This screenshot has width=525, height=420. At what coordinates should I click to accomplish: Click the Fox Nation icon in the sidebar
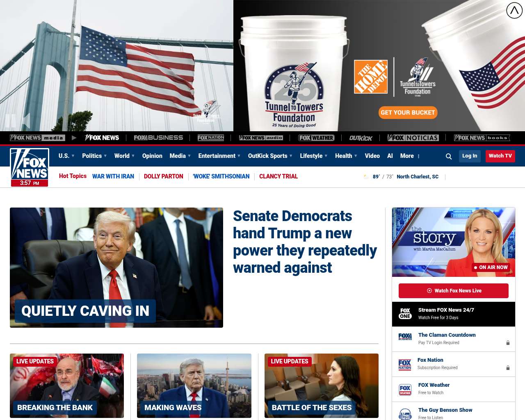(x=405, y=365)
